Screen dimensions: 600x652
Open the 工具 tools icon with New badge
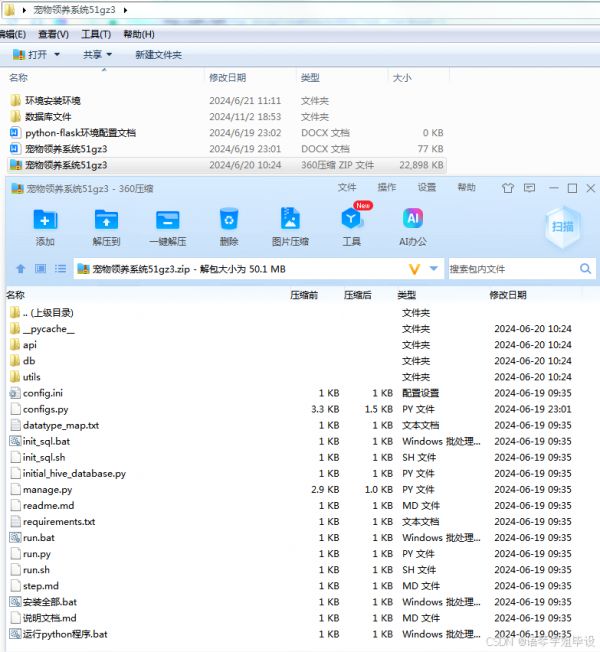point(351,218)
